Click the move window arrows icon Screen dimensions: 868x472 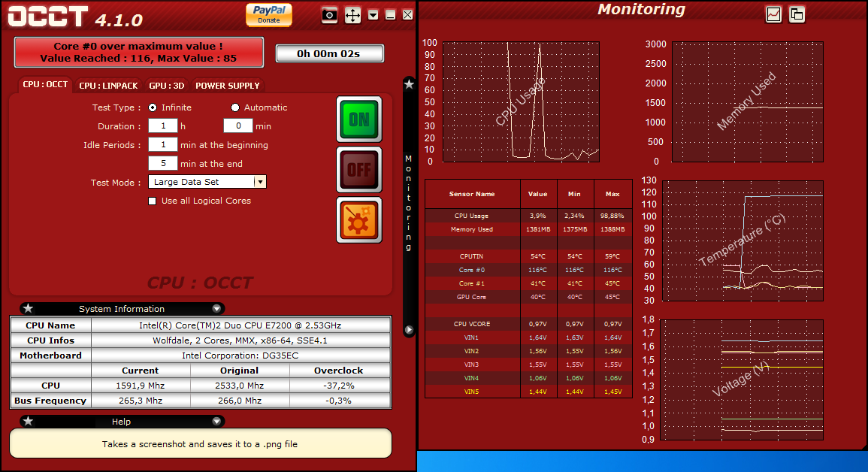(352, 15)
